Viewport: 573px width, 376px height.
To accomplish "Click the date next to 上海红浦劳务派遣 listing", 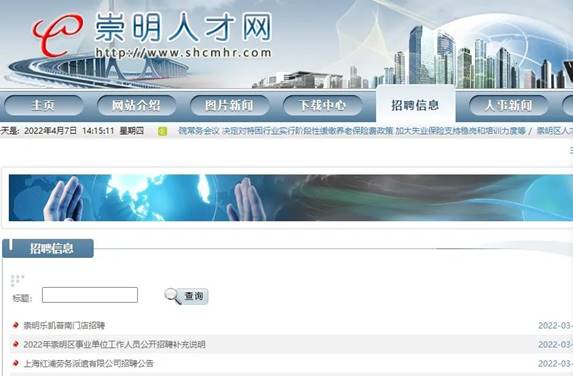I will coord(555,363).
